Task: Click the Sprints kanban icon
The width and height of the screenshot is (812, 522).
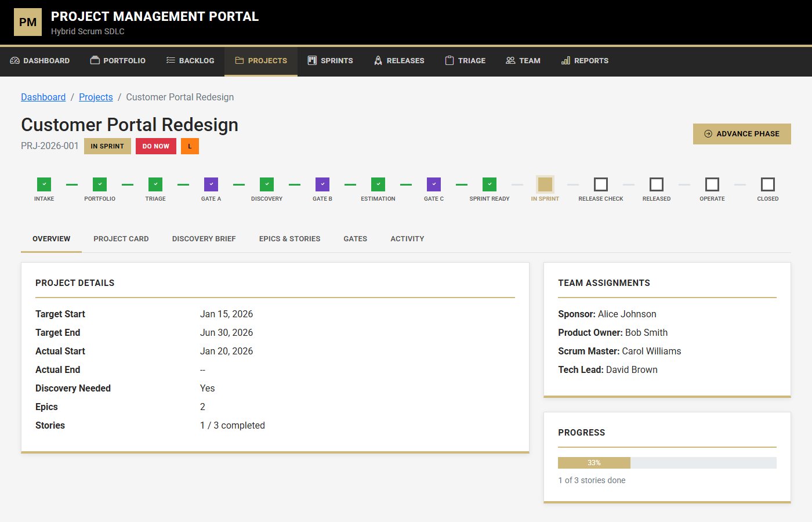Action: click(312, 60)
